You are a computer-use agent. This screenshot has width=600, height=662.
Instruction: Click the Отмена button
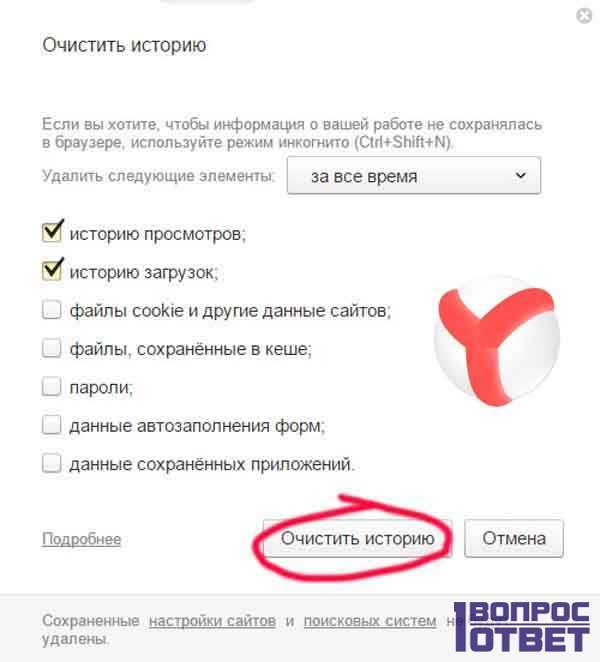(514, 538)
